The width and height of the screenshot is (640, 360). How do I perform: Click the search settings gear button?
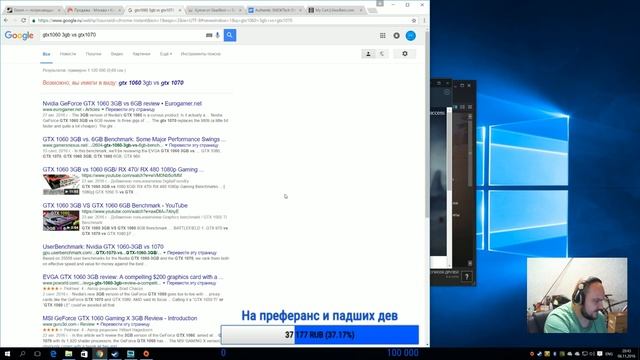click(x=405, y=53)
